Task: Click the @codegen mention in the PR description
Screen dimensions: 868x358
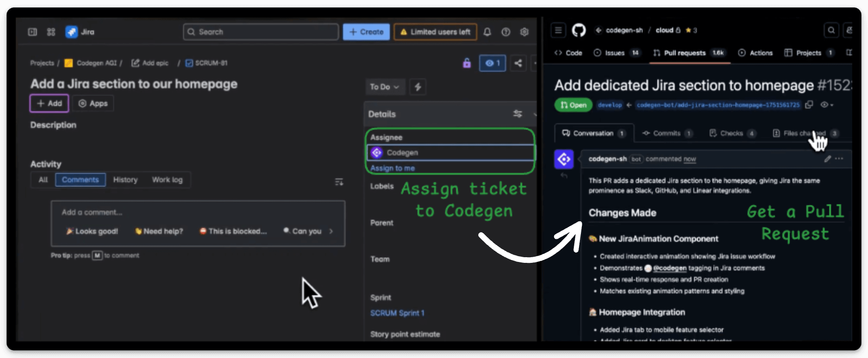Action: click(669, 268)
